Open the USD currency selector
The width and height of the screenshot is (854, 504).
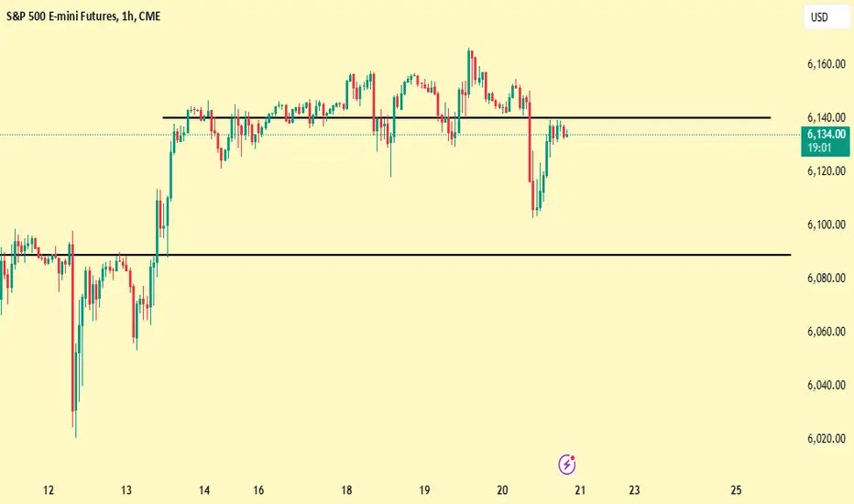(827, 16)
